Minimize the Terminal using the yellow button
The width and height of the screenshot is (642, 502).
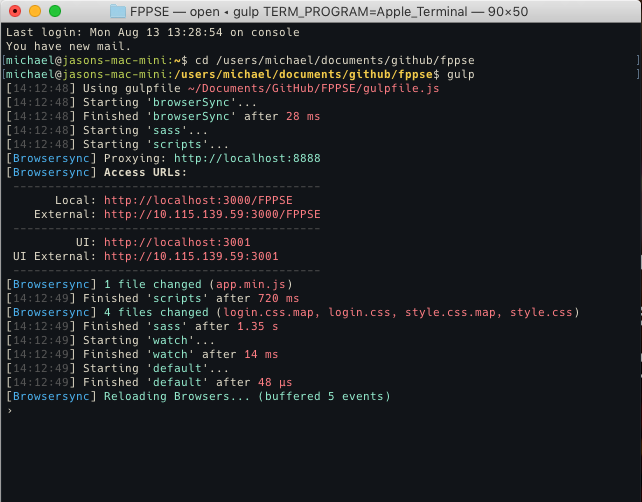point(35,11)
